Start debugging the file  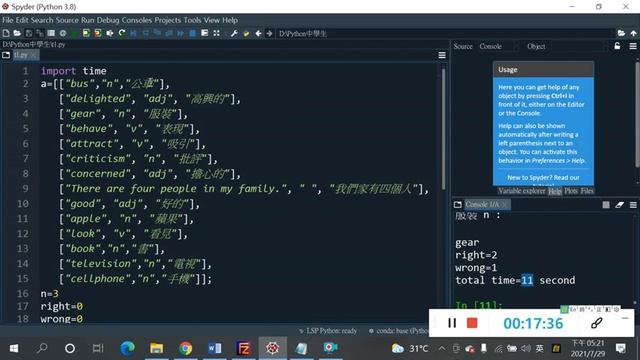tap(133, 33)
